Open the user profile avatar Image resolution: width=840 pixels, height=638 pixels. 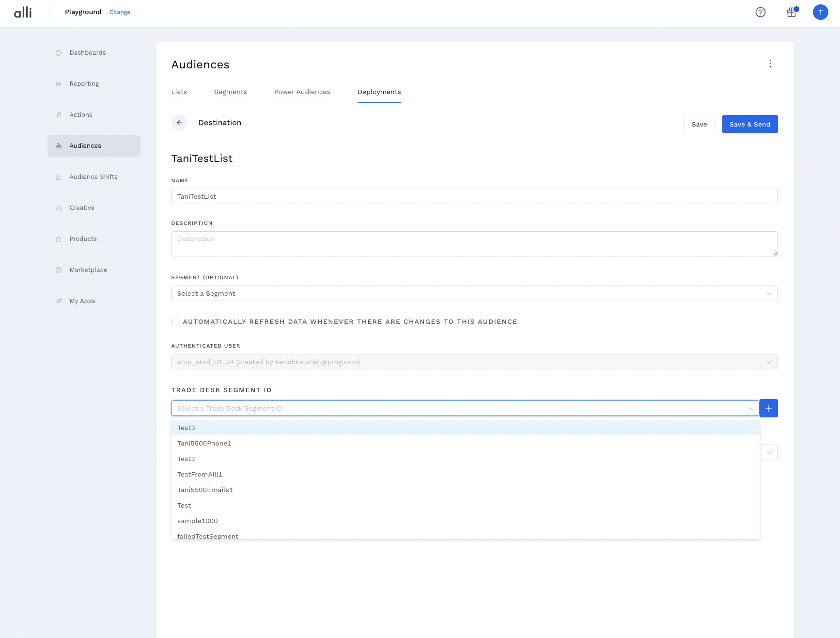click(820, 12)
